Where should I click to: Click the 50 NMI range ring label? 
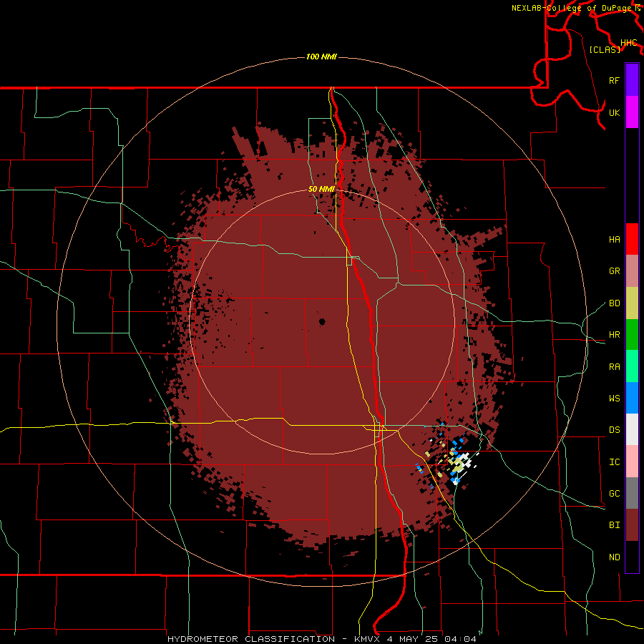coord(321,189)
